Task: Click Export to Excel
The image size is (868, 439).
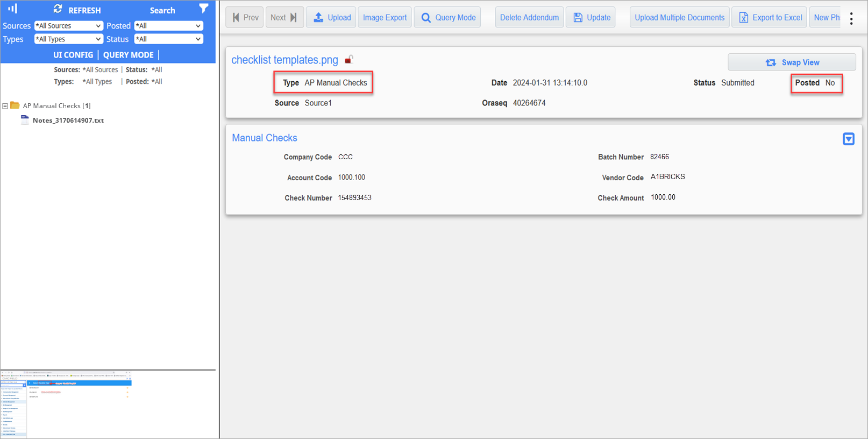Action: tap(769, 17)
